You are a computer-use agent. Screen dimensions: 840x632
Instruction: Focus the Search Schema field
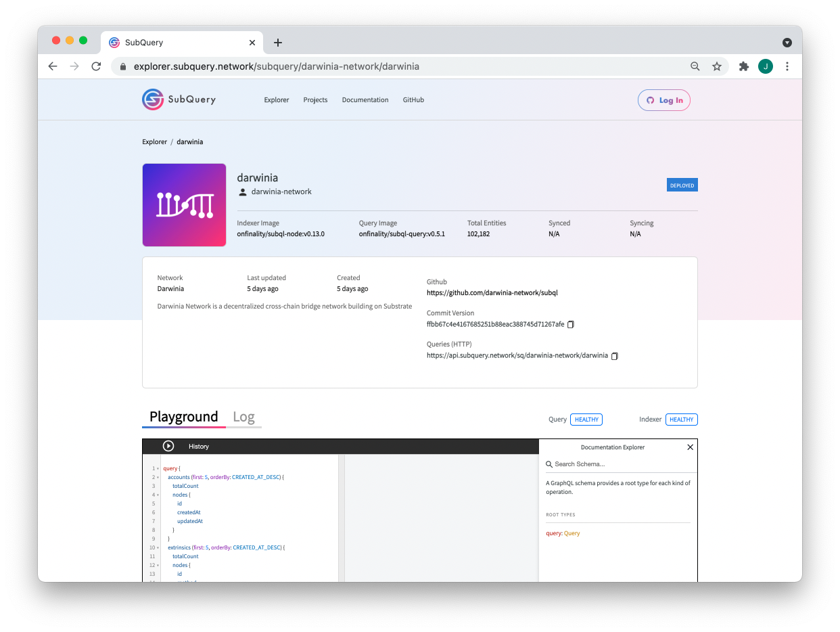click(621, 464)
